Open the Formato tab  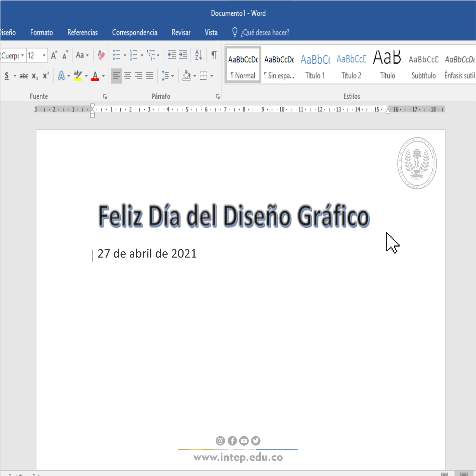click(42, 32)
